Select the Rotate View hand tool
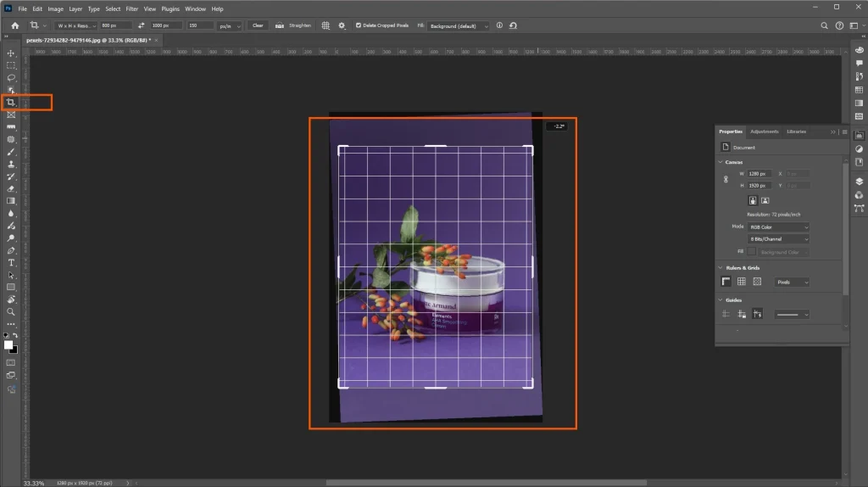This screenshot has width=868, height=487. (10, 299)
